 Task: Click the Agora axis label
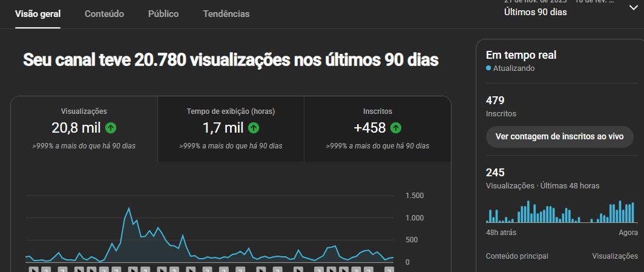click(x=628, y=233)
